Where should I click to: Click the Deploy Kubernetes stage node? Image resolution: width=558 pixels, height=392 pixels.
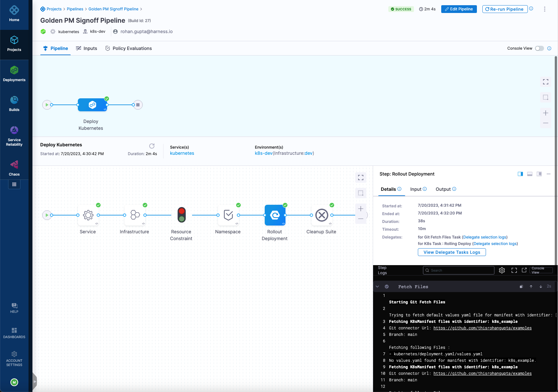click(x=92, y=105)
